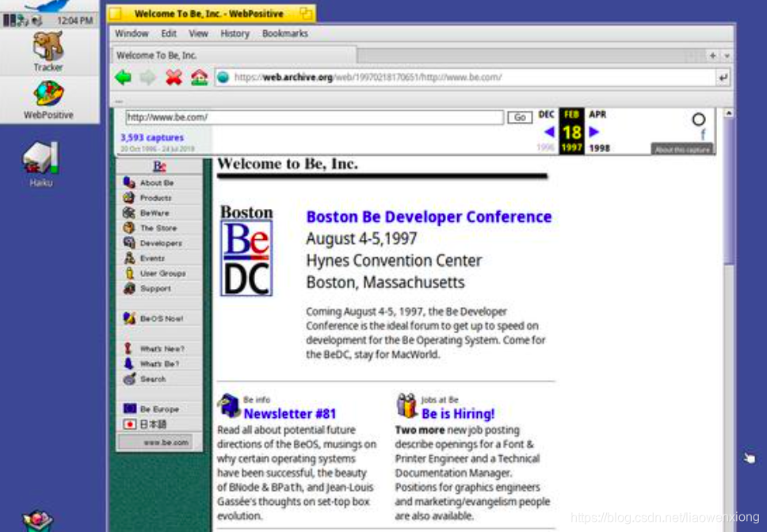Image resolution: width=767 pixels, height=532 pixels.
Task: Open What's Be? in sidebar
Action: (x=159, y=364)
